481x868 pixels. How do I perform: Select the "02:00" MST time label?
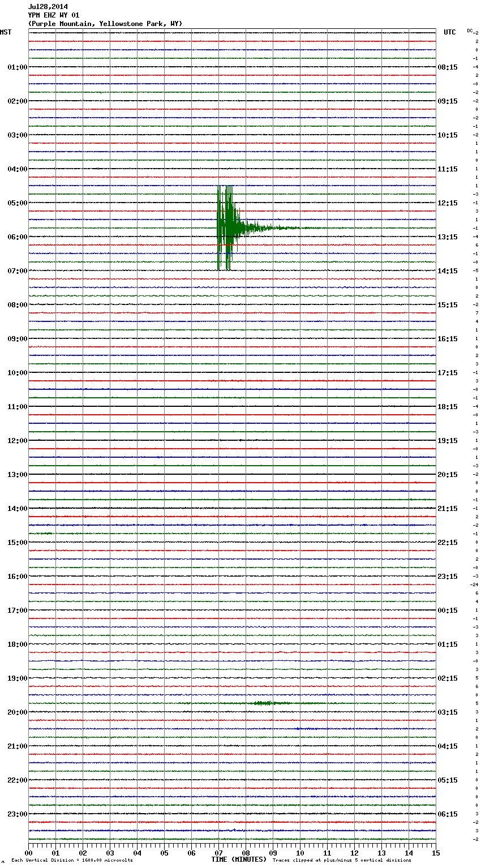coord(18,101)
